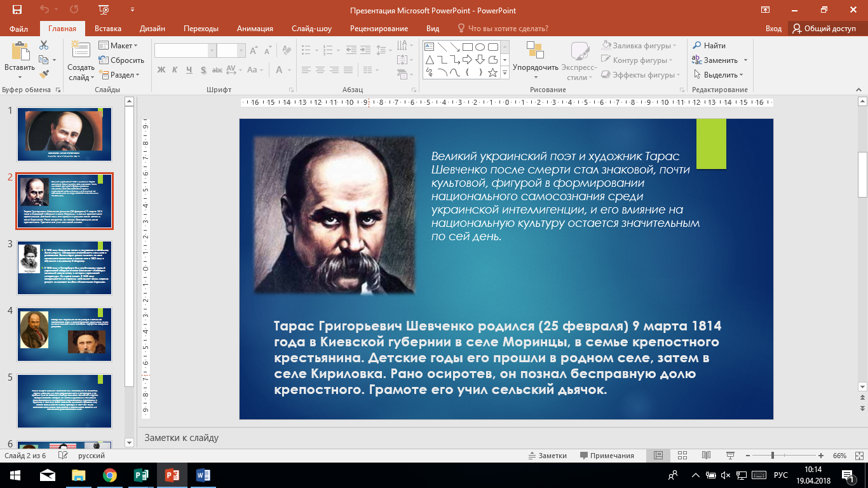Toggle italic К formatting

point(175,70)
